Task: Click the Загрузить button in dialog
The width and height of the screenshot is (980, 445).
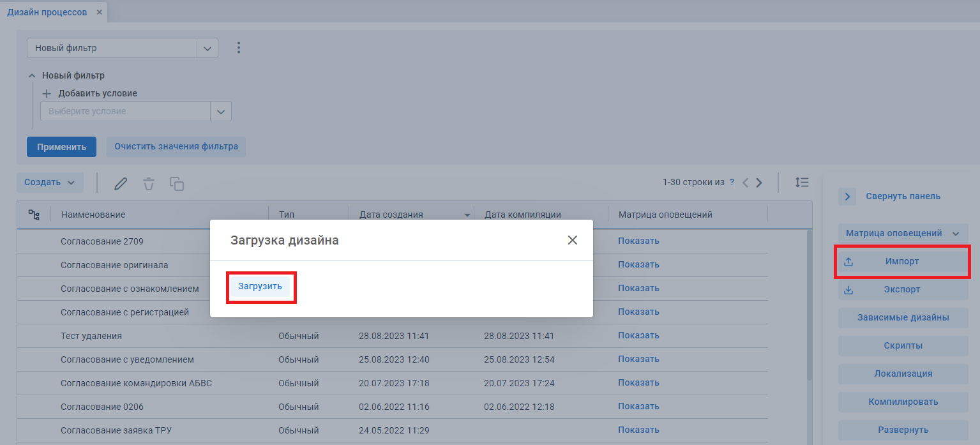Action: point(260,287)
